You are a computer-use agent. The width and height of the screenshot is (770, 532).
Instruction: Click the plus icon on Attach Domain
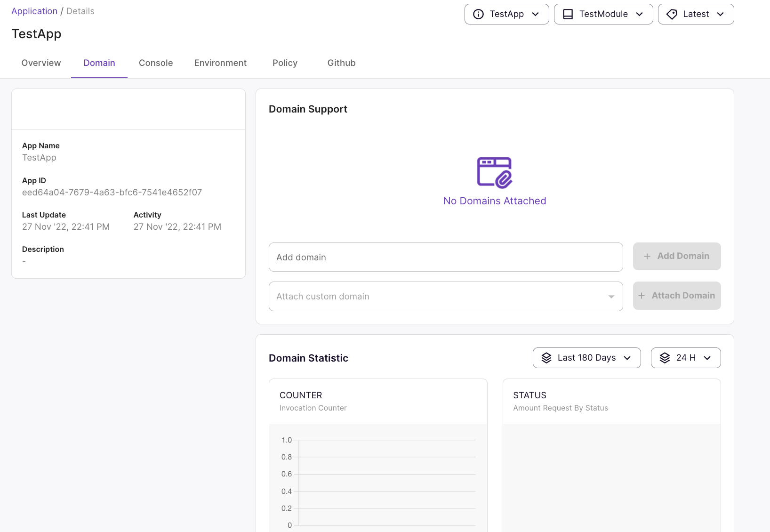pyautogui.click(x=642, y=296)
